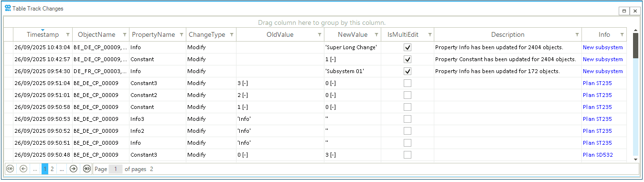Check IsMultiEdit for the 09:51:01 row
Screen dimensions: 644x182
(408, 95)
